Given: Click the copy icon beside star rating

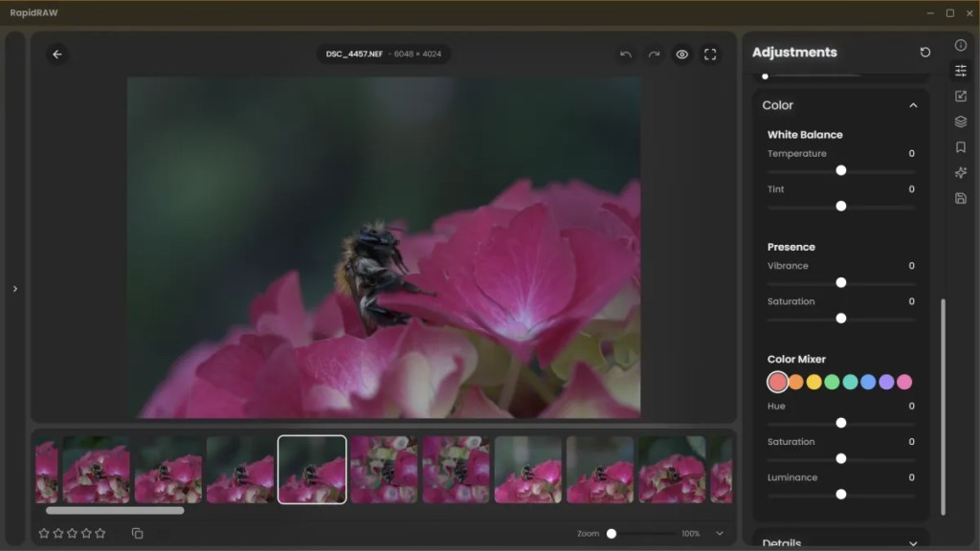Looking at the screenshot, I should (x=137, y=533).
